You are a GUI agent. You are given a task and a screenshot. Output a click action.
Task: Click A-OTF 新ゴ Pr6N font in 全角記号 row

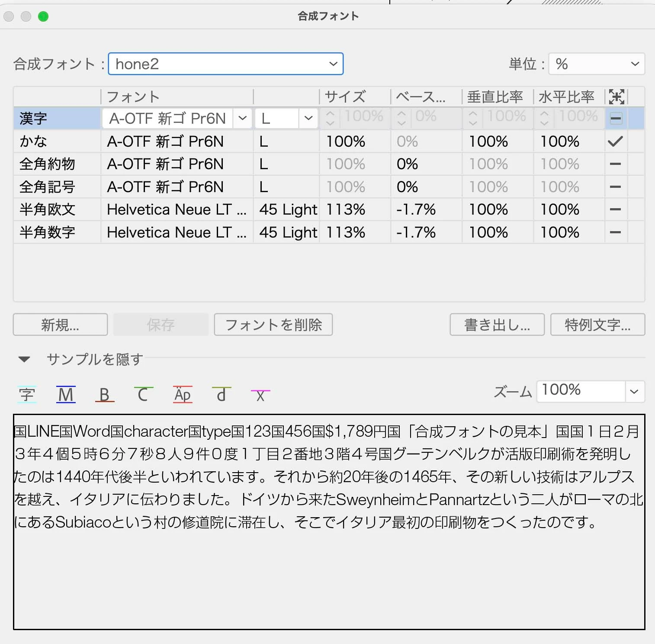pyautogui.click(x=165, y=187)
